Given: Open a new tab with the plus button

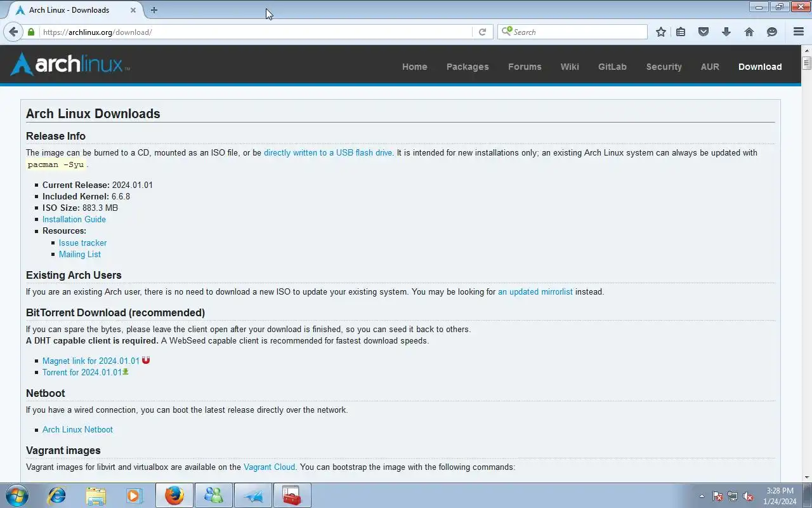Looking at the screenshot, I should [154, 10].
